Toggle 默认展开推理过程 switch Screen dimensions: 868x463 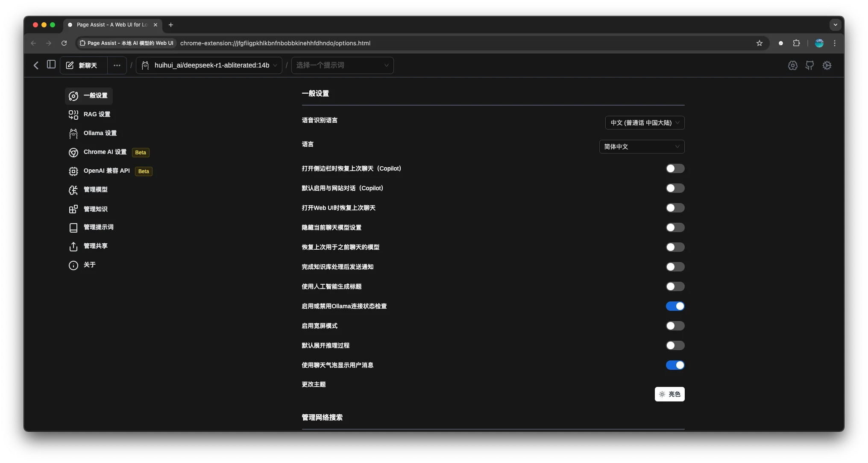tap(675, 345)
